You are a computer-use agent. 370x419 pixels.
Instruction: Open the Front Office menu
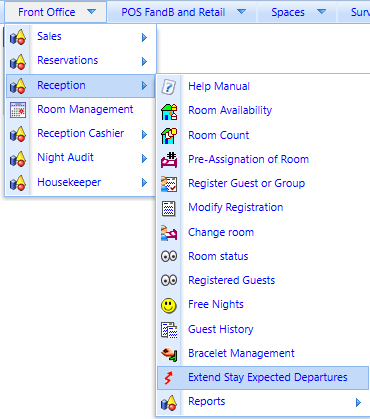(56, 12)
